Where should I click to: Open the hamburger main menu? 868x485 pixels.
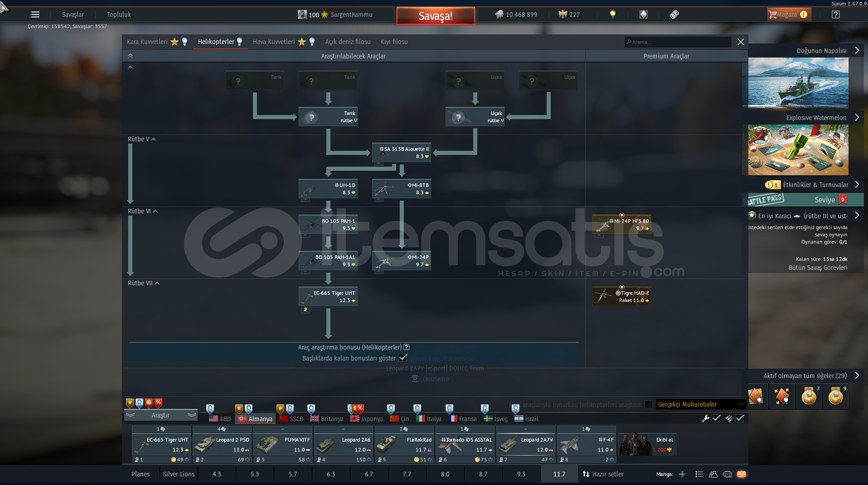[x=35, y=14]
